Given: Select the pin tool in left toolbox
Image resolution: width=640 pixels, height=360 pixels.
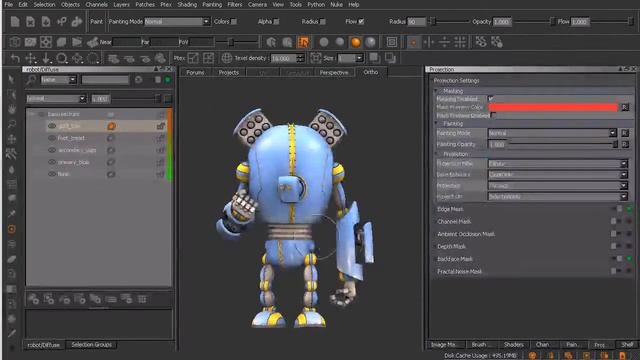Looking at the screenshot, I should (11, 213).
